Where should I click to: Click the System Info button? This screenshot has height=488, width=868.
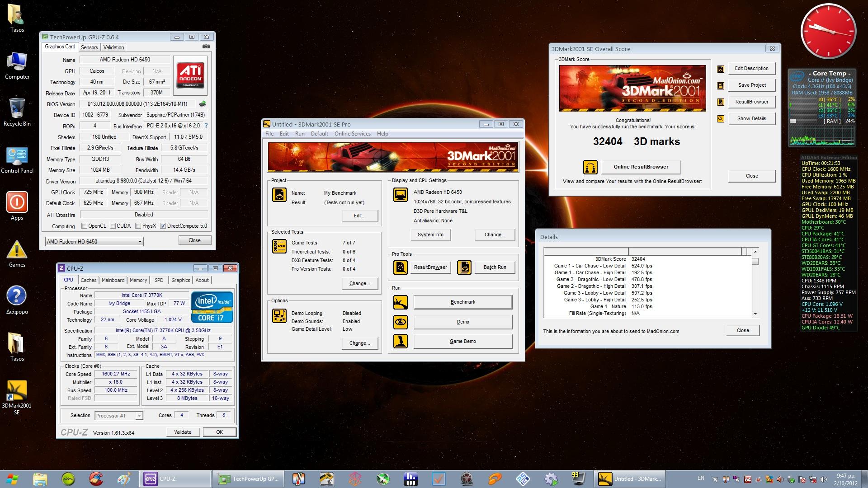click(430, 235)
